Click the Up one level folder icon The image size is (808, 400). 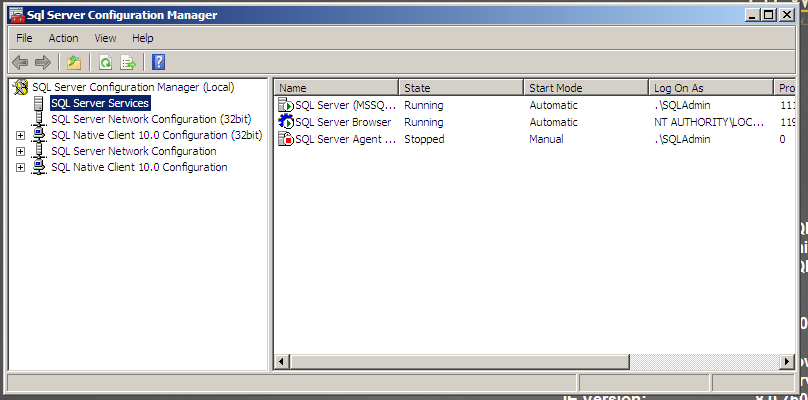pyautogui.click(x=74, y=63)
